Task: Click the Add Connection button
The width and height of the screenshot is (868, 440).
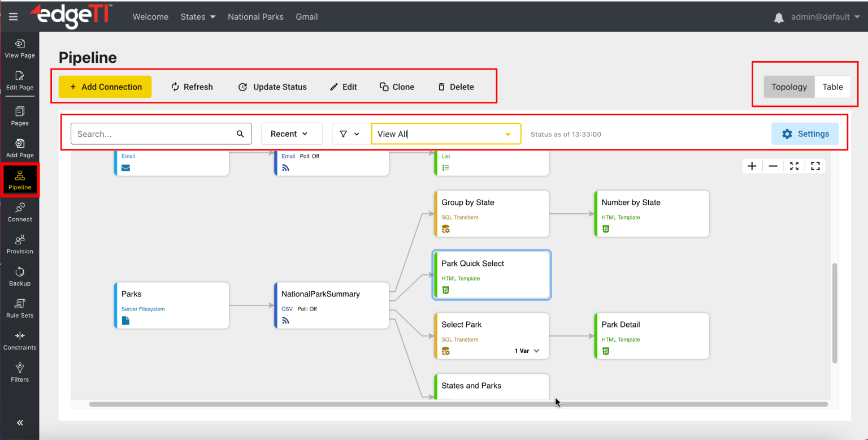Action: tap(105, 87)
